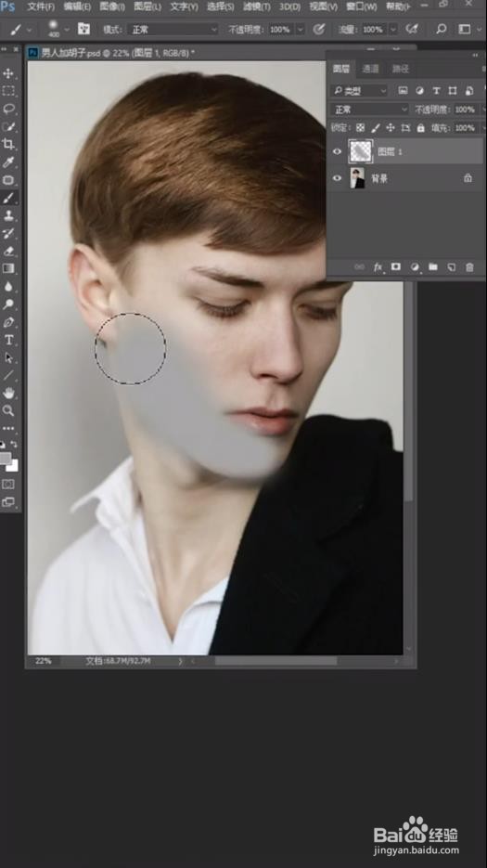Select the Move tool

coord(8,73)
